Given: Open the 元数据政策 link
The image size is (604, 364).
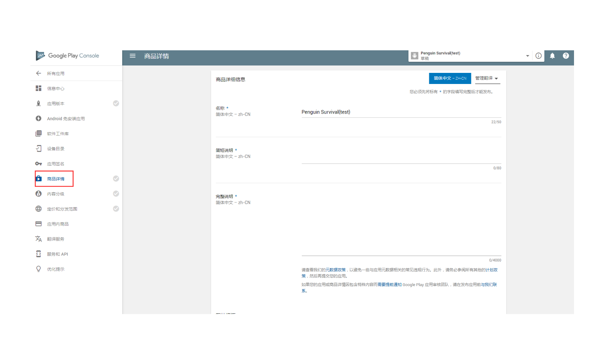Looking at the screenshot, I should point(336,270).
